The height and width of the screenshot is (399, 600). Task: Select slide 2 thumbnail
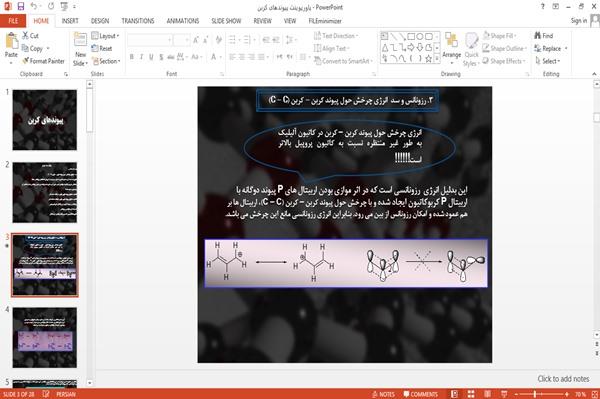tap(45, 192)
